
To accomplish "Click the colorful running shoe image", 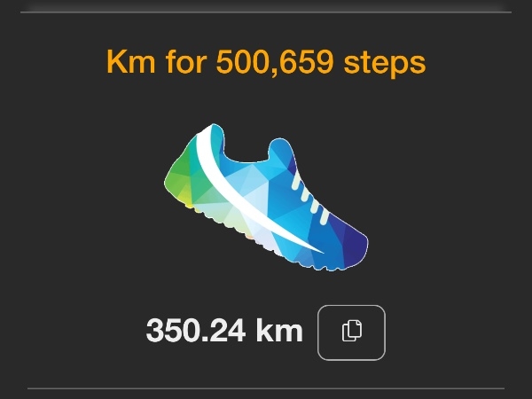I will pos(266,197).
